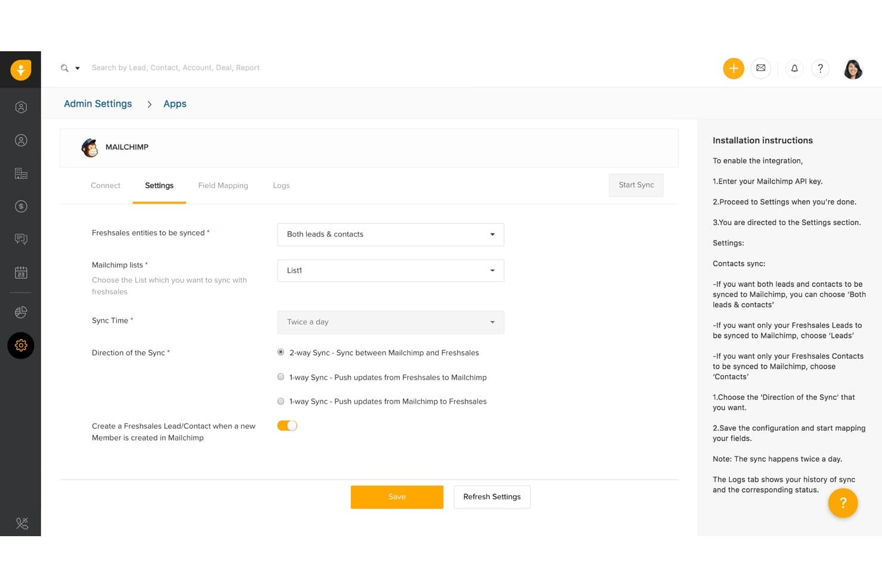
Task: Open Contacts via the circular person icon
Action: [x=21, y=141]
